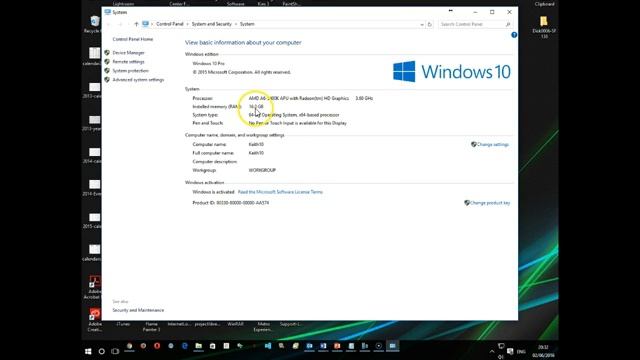The image size is (640, 360).
Task: Open Remote settings link
Action: (128, 62)
